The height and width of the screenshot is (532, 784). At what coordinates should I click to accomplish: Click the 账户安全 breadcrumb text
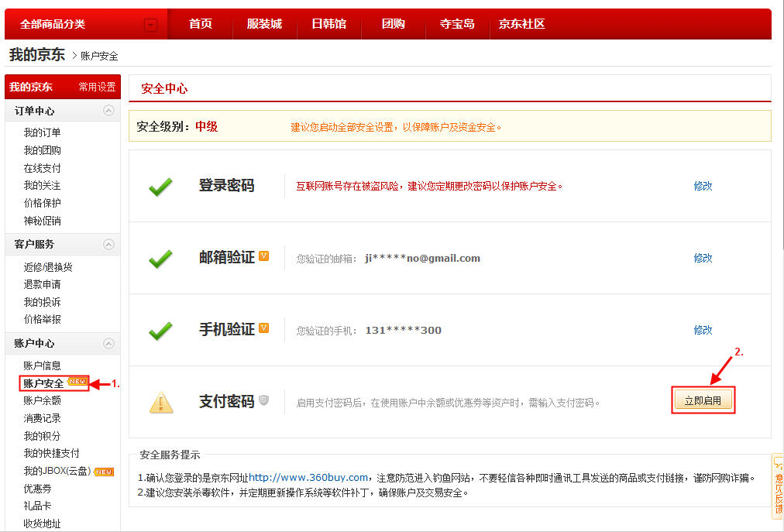pos(99,56)
